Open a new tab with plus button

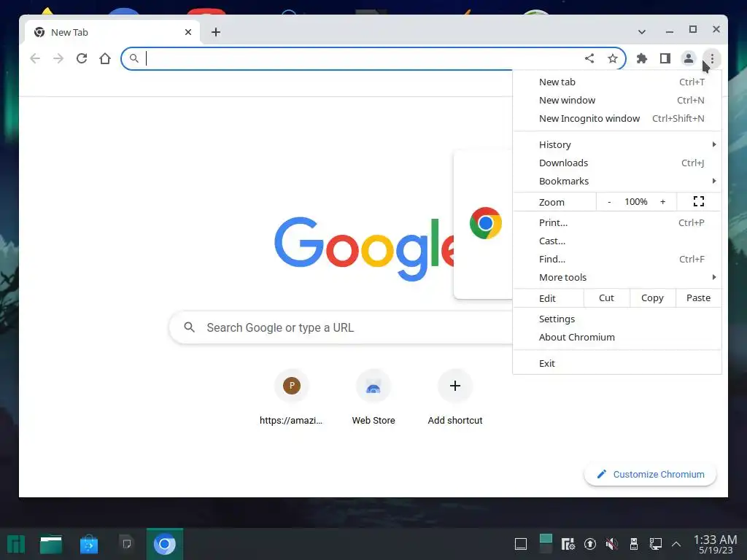pyautogui.click(x=216, y=32)
